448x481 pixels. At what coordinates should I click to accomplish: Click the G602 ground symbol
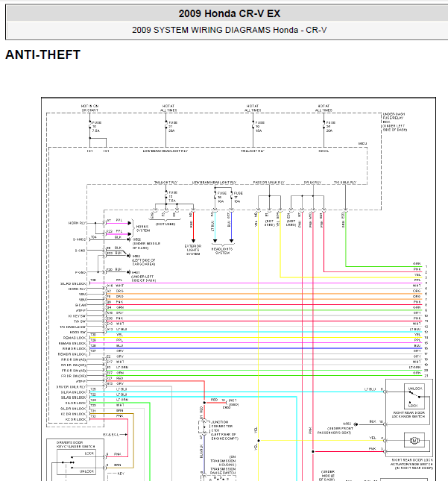click(129, 256)
